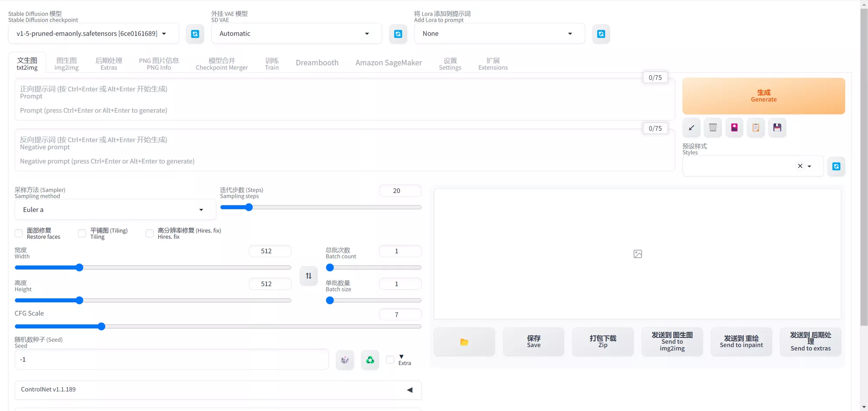The image size is (868, 411).
Task: Refresh the Stable Diffusion checkpoint list
Action: (x=195, y=34)
